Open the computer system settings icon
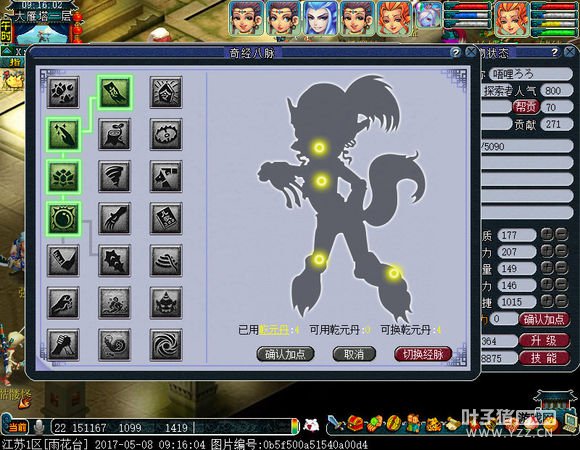Image resolution: width=580 pixels, height=450 pixels. click(x=570, y=423)
